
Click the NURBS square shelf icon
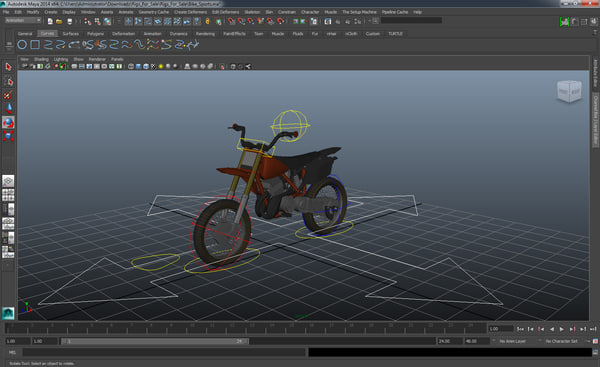[x=35, y=45]
